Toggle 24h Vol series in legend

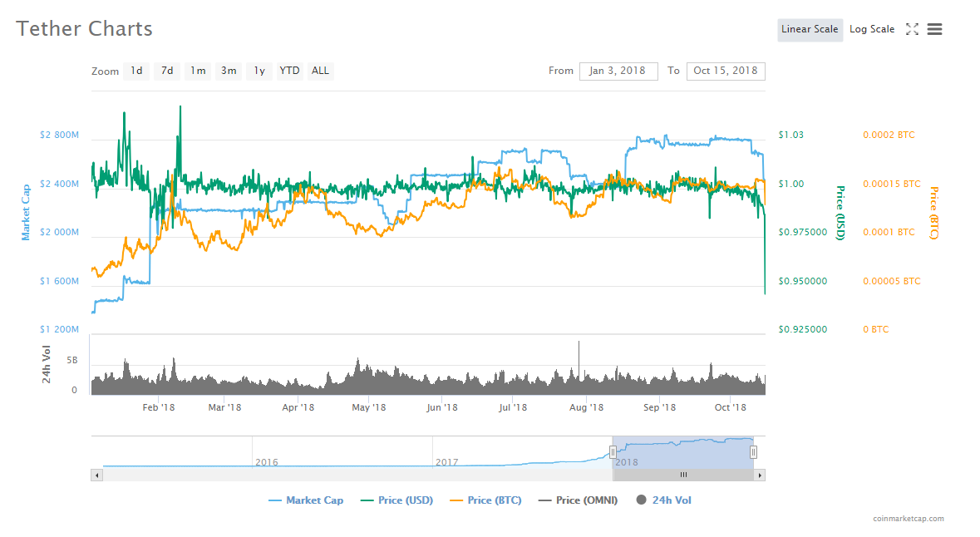point(664,500)
